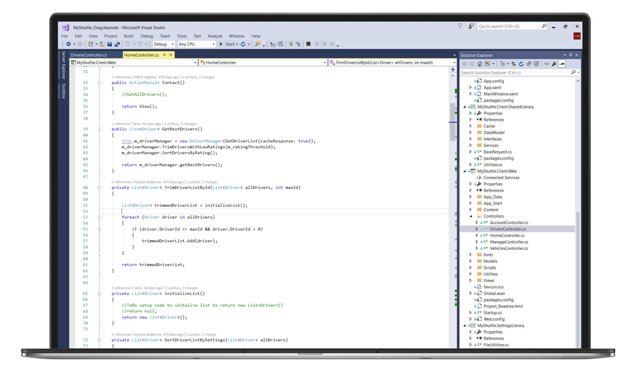
Task: Toggle a bookmark using the bookmark icon
Action: 308,44
